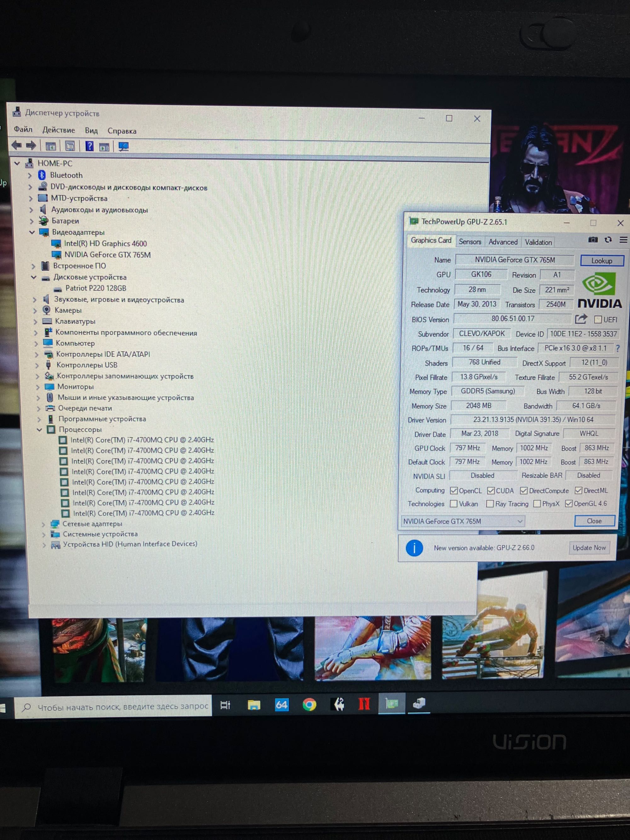The image size is (630, 840).
Task: Click the Forward arrow in Device Manager toolbar
Action: click(31, 145)
